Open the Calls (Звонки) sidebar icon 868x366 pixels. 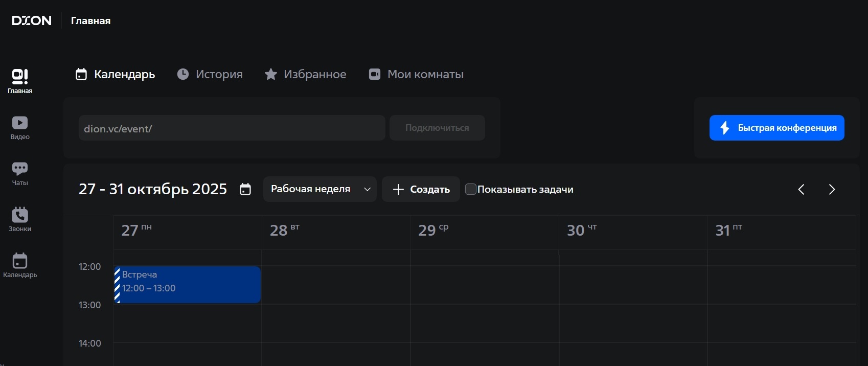[20, 219]
